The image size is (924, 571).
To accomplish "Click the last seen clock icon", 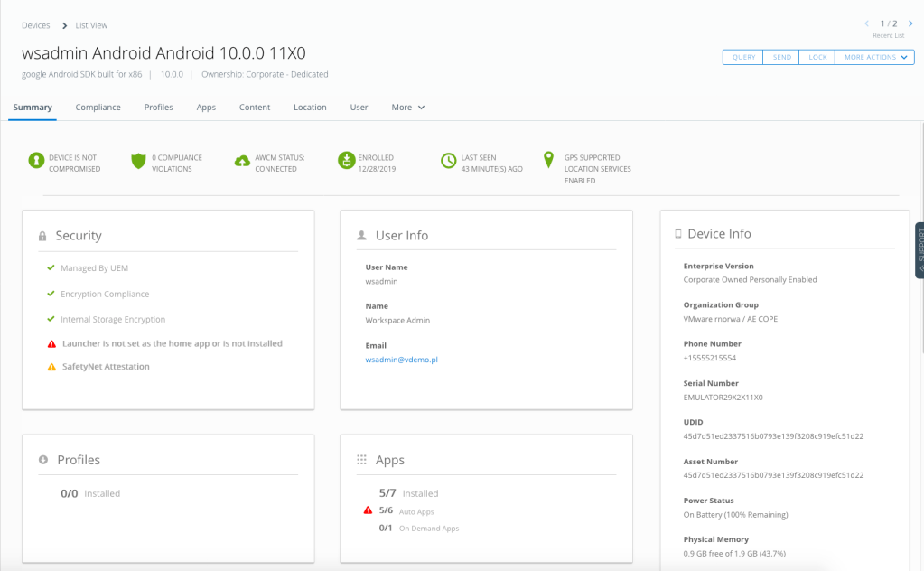I will click(448, 161).
